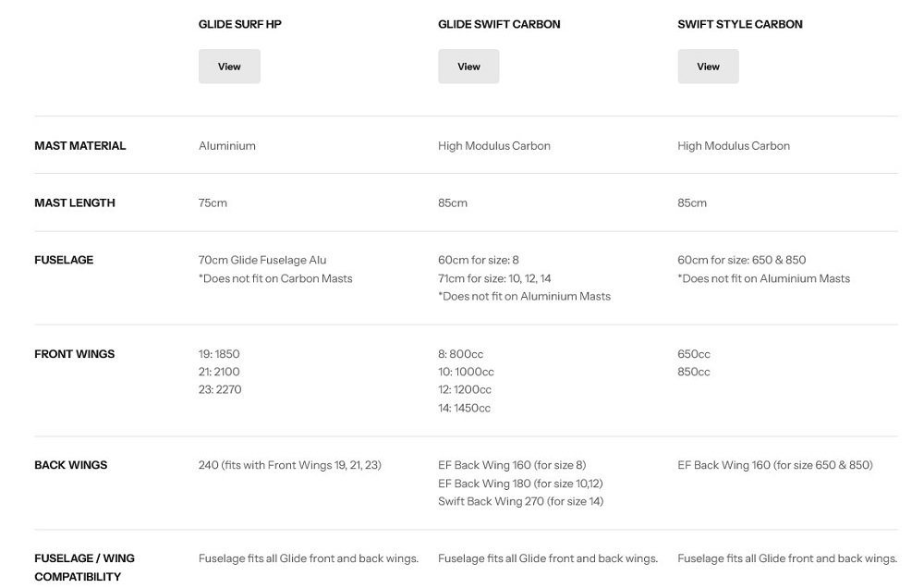Click the Fuselage / Wing Compatibility row label
This screenshot has height=588, width=924.
coord(84,568)
